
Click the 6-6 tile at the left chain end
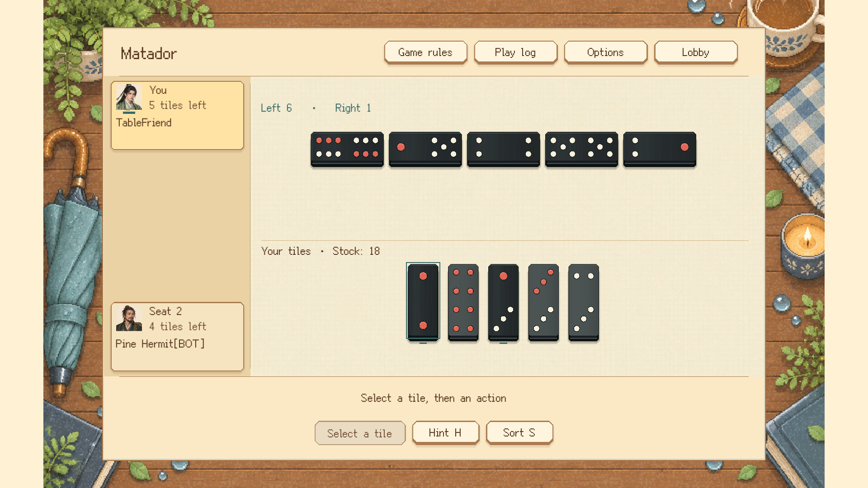pyautogui.click(x=347, y=150)
